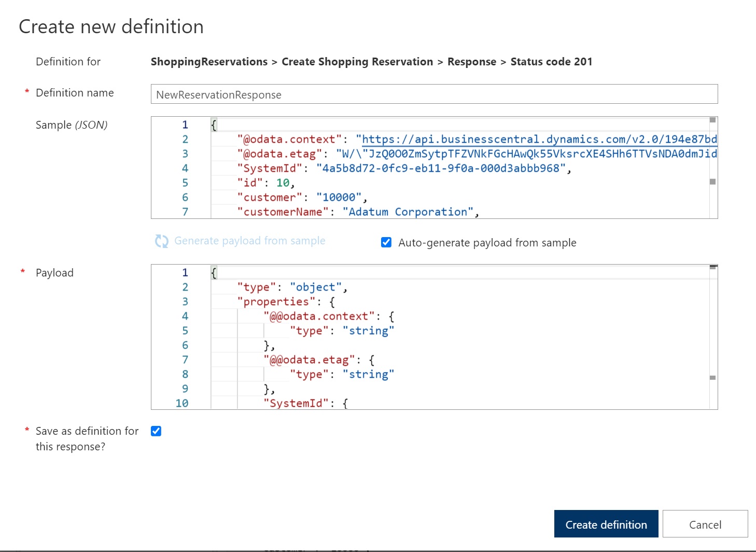This screenshot has height=552, width=756.
Task: Click the "Adatum Corporation" value in Sample
Action: point(408,212)
